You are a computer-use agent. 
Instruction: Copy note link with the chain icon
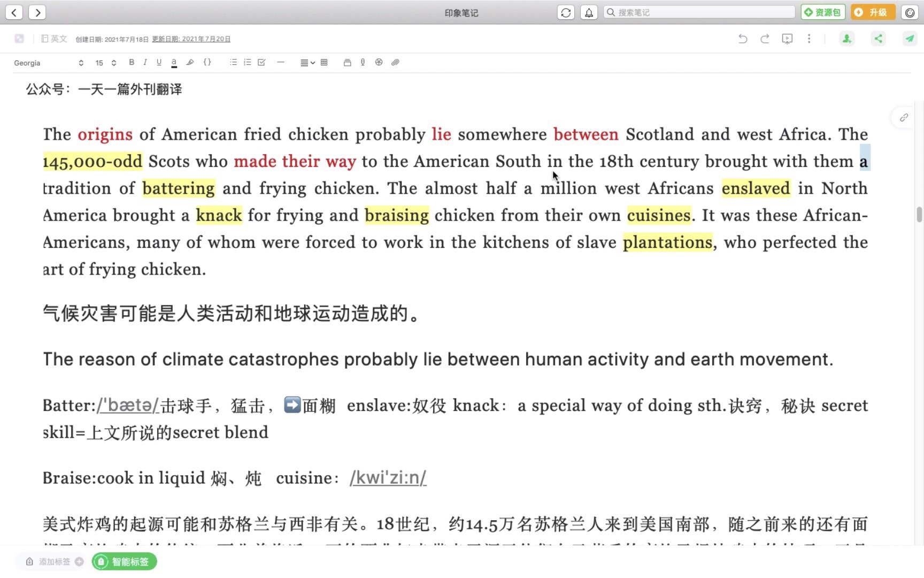(x=904, y=117)
